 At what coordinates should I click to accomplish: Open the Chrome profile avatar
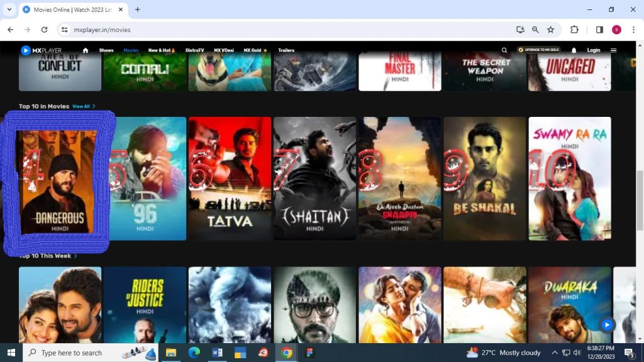coord(616,30)
